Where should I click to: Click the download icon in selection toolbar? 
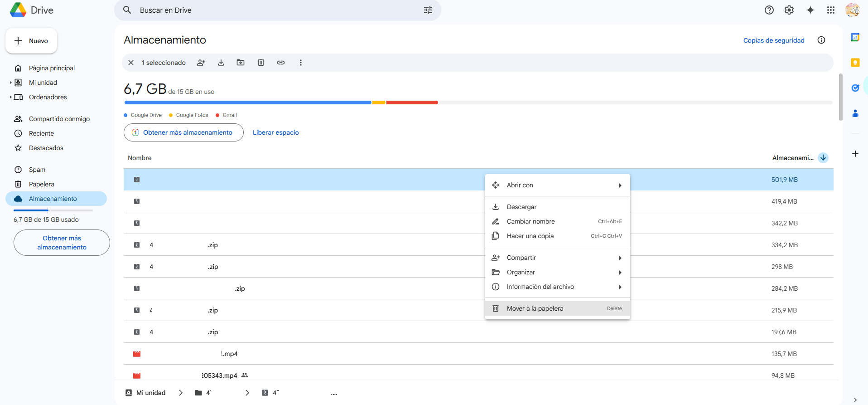tap(221, 63)
